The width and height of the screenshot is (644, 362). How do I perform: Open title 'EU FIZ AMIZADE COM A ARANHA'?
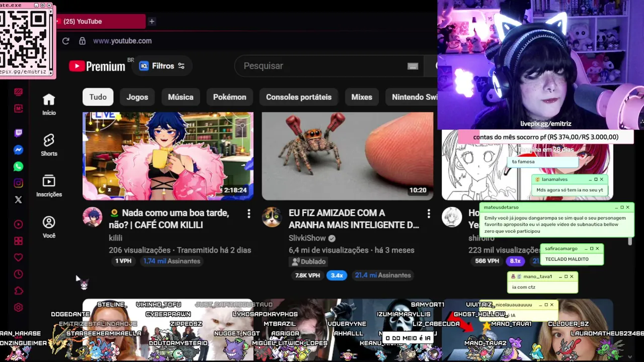354,219
